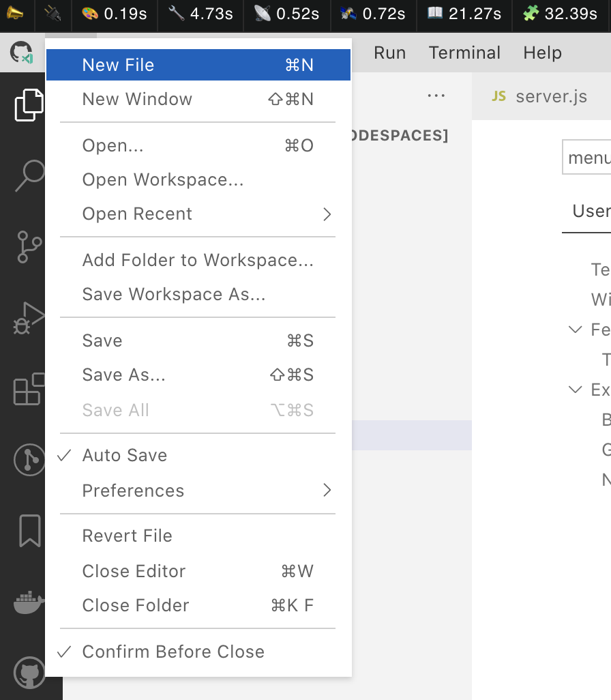Collapse the chevron next to 'Fe' in the panel

point(575,330)
